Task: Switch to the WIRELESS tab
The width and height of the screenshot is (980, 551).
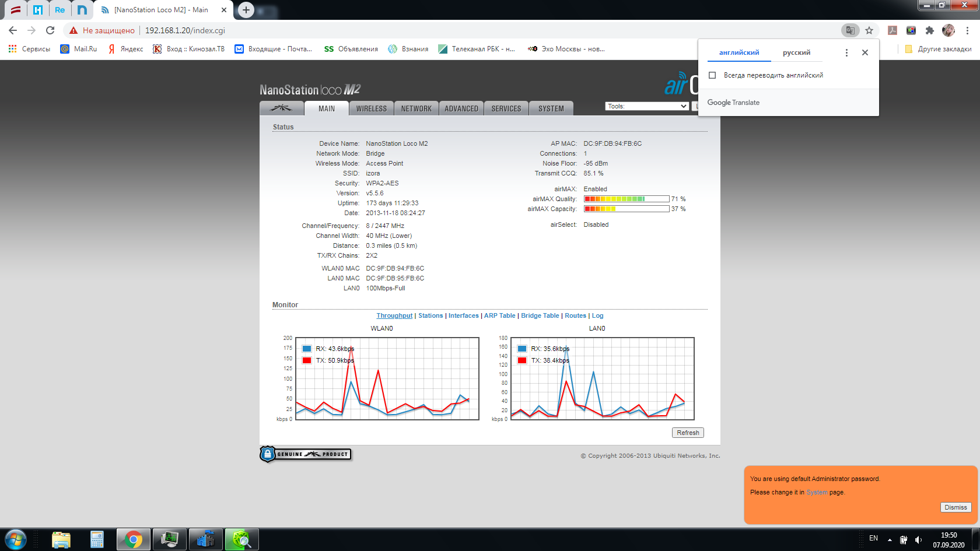Action: tap(372, 108)
